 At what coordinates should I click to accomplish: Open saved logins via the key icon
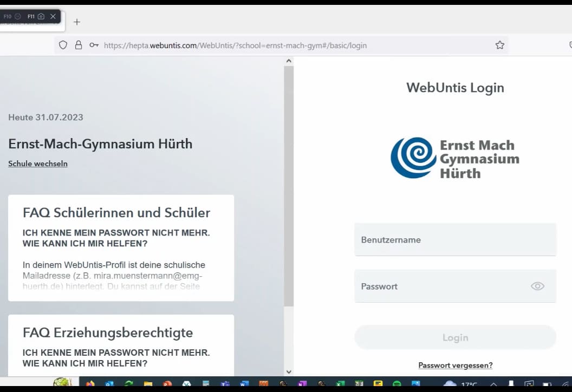tap(94, 45)
